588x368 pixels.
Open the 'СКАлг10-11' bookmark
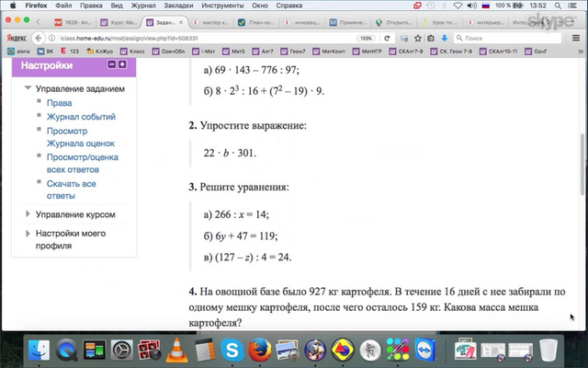coord(499,52)
